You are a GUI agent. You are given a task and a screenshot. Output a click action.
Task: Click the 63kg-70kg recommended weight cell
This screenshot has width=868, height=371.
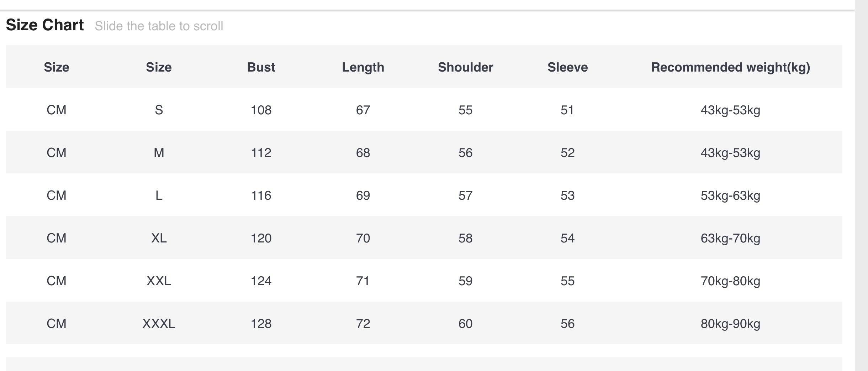tap(730, 238)
